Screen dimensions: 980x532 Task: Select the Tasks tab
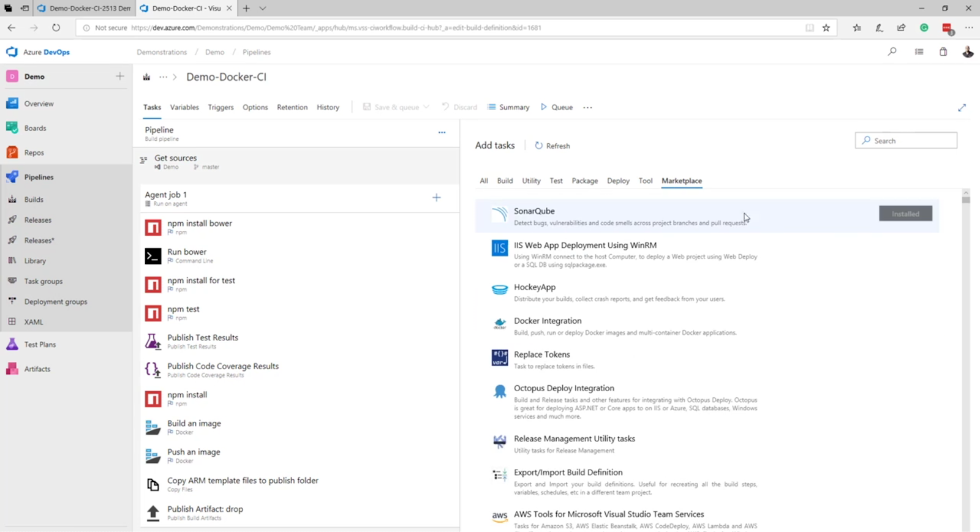152,107
